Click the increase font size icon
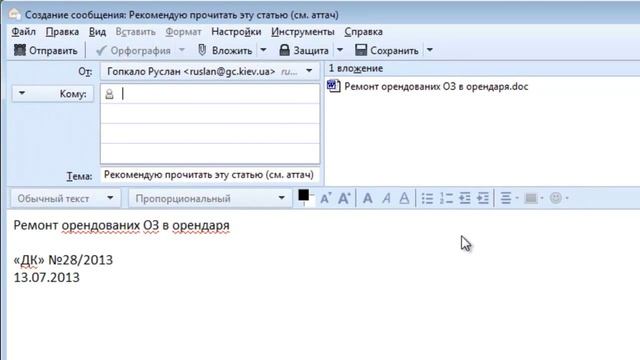This screenshot has height=360, width=640. [x=344, y=198]
